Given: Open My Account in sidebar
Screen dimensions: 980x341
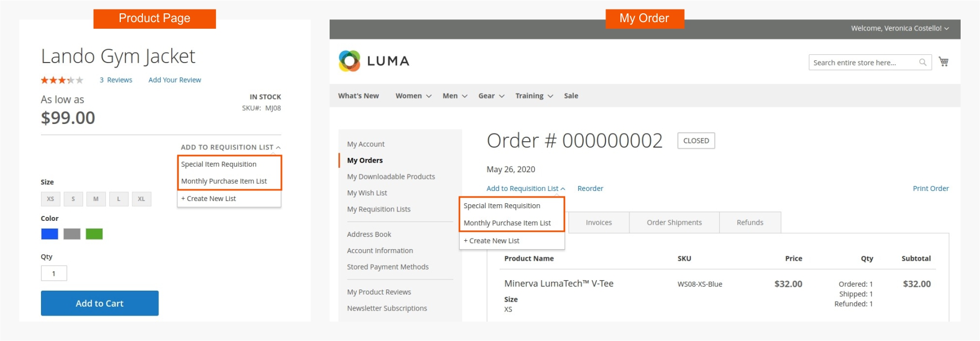Looking at the screenshot, I should coord(366,144).
